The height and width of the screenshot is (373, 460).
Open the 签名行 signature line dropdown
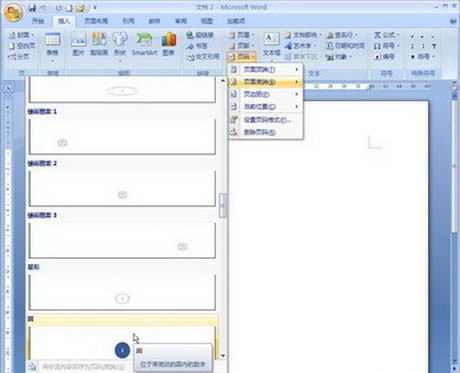[342, 35]
